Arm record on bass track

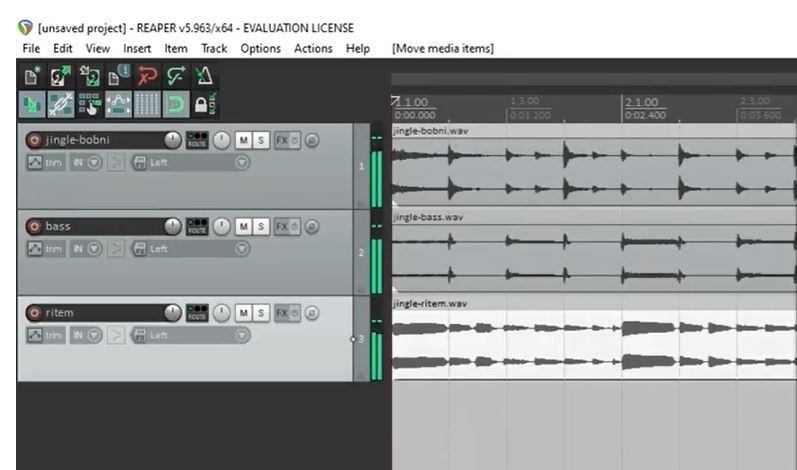click(34, 227)
